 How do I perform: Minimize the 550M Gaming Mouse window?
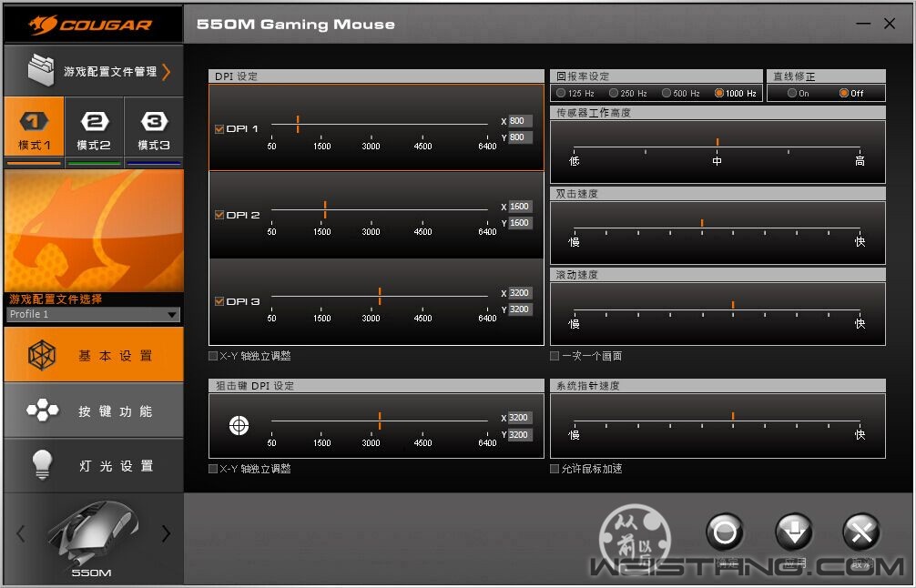(863, 24)
